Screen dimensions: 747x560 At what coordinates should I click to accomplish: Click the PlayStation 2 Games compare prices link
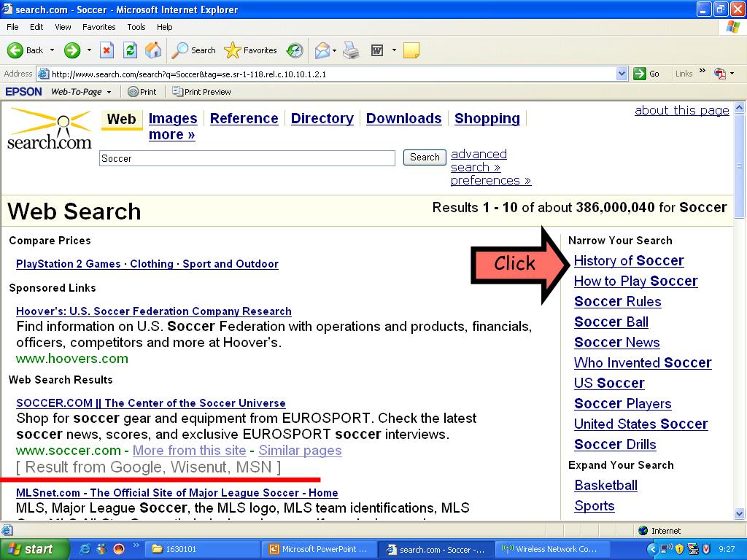tap(68, 264)
